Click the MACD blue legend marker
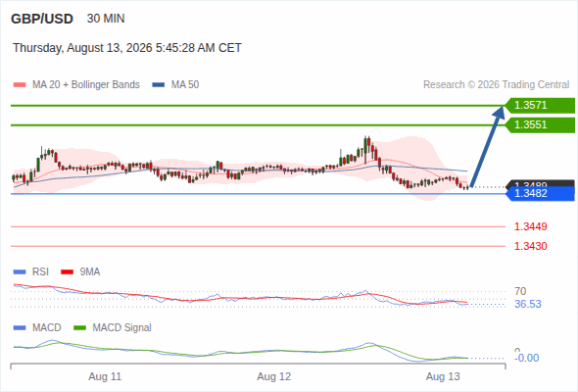Viewport: 578px width, 392px height. pyautogui.click(x=20, y=328)
